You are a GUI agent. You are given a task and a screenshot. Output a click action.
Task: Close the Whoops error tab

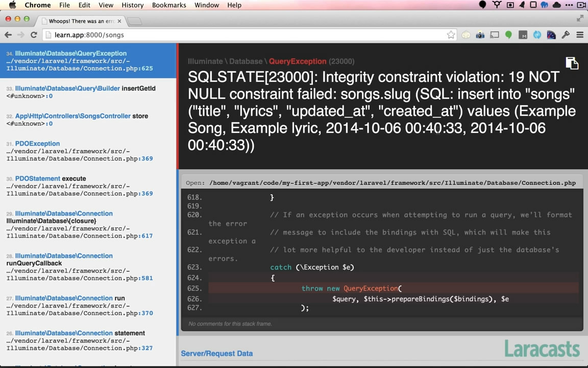click(119, 21)
